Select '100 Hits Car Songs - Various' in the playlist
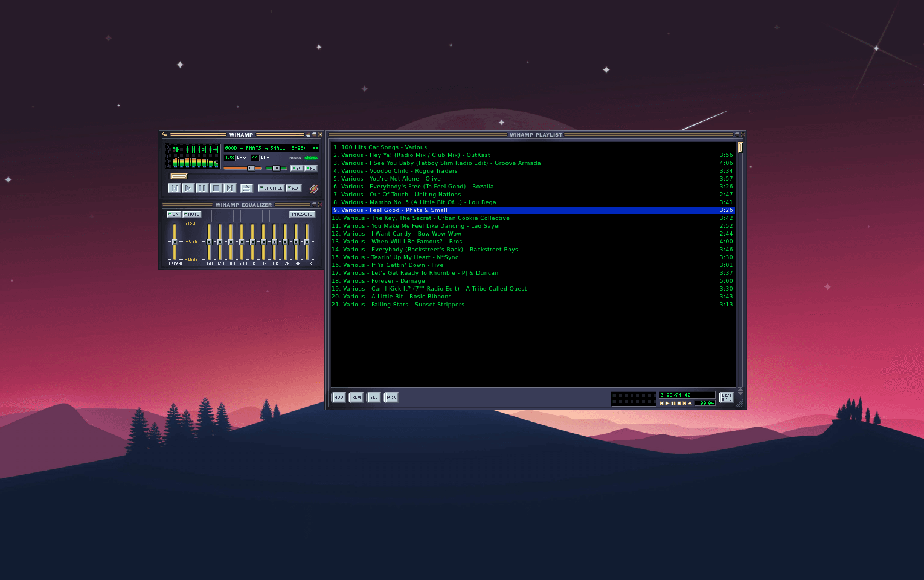 (x=533, y=147)
